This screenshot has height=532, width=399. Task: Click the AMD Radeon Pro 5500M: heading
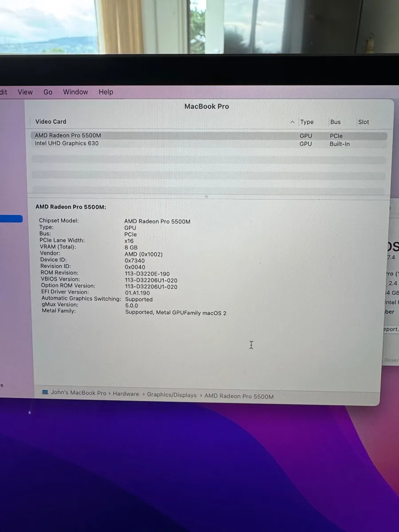pos(71,207)
